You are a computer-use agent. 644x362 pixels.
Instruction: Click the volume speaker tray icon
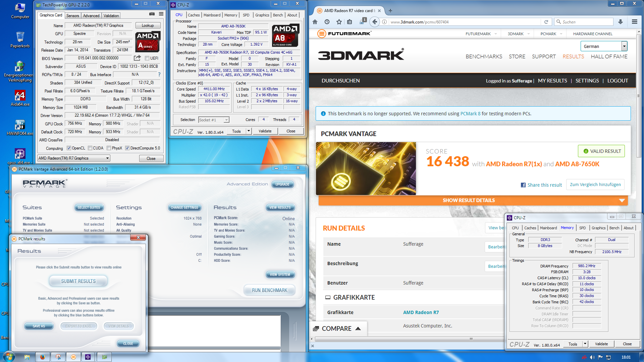[x=592, y=357]
